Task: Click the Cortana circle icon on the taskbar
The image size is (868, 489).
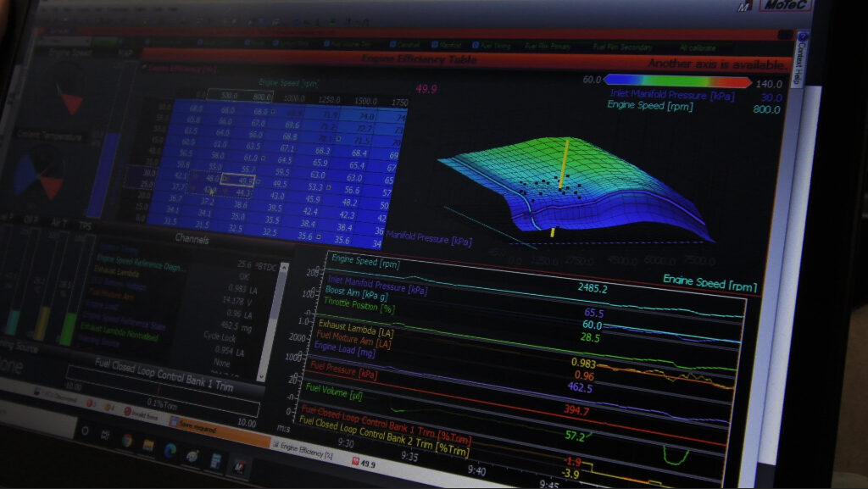Action: point(85,431)
